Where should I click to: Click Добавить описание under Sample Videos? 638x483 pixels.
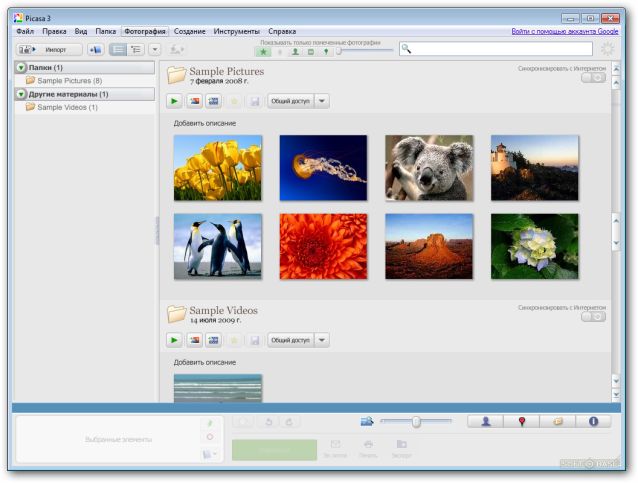205,362
